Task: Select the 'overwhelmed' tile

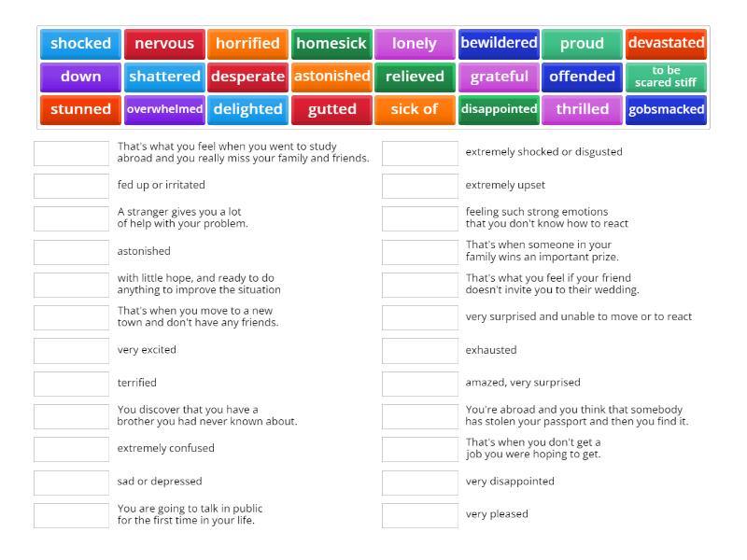Action: tap(165, 109)
